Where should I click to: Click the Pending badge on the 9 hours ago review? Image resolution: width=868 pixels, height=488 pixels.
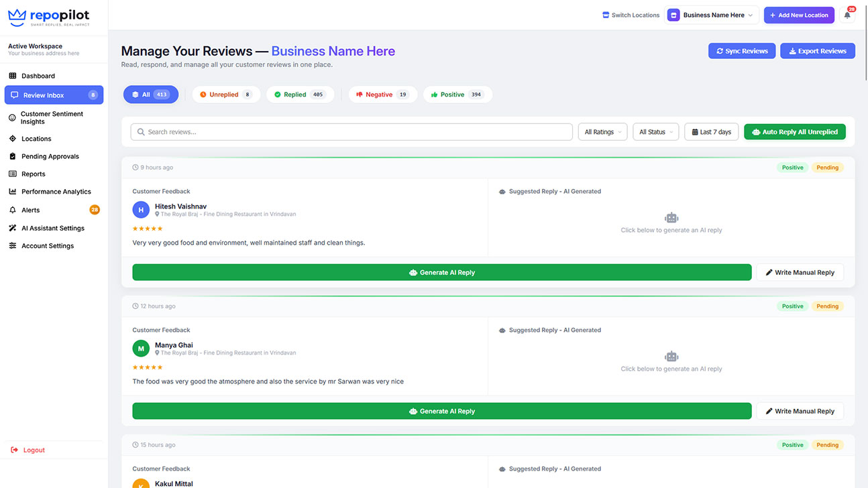827,168
